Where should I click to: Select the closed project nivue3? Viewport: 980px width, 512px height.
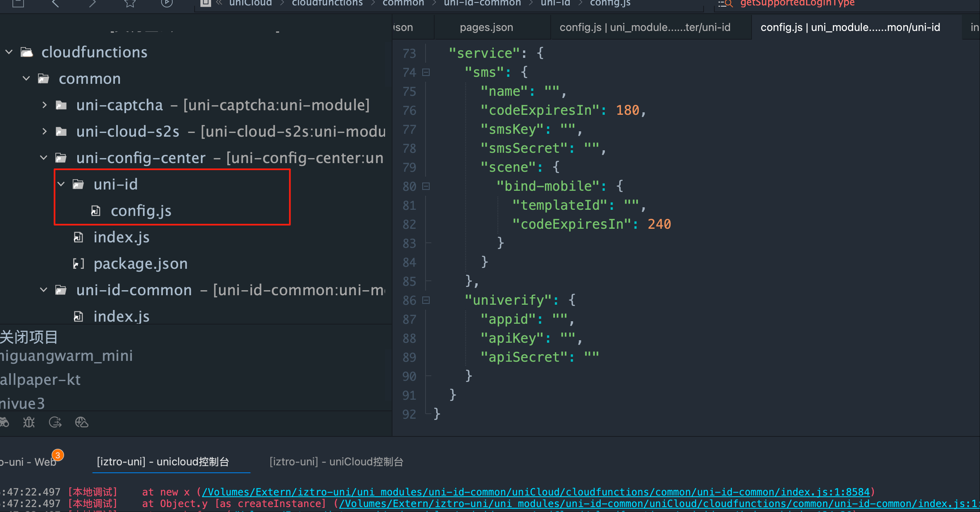tap(22, 403)
